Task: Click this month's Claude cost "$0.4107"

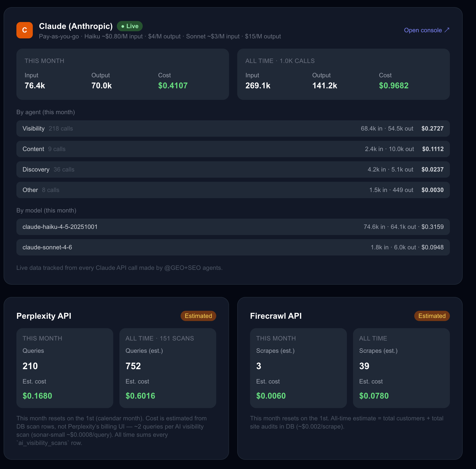Action: click(173, 86)
